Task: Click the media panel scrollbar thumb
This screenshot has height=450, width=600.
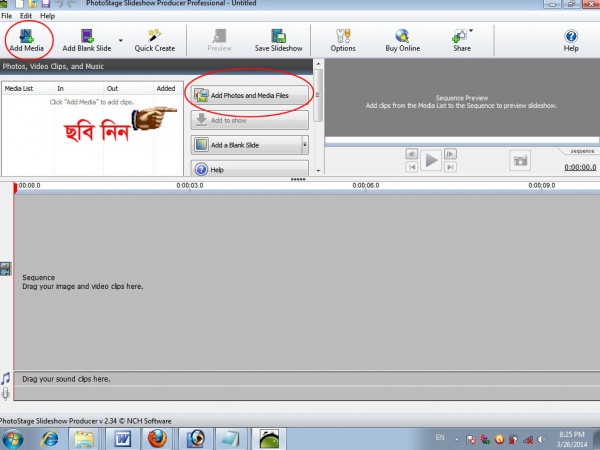Action: point(318,95)
